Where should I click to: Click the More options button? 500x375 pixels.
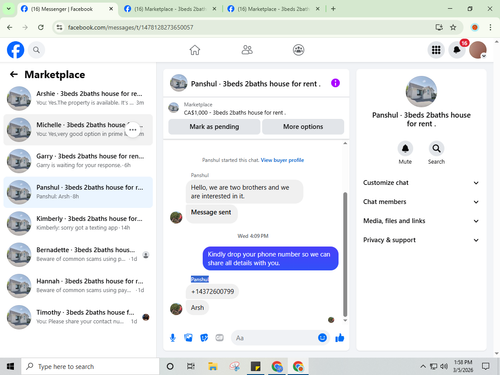(303, 127)
